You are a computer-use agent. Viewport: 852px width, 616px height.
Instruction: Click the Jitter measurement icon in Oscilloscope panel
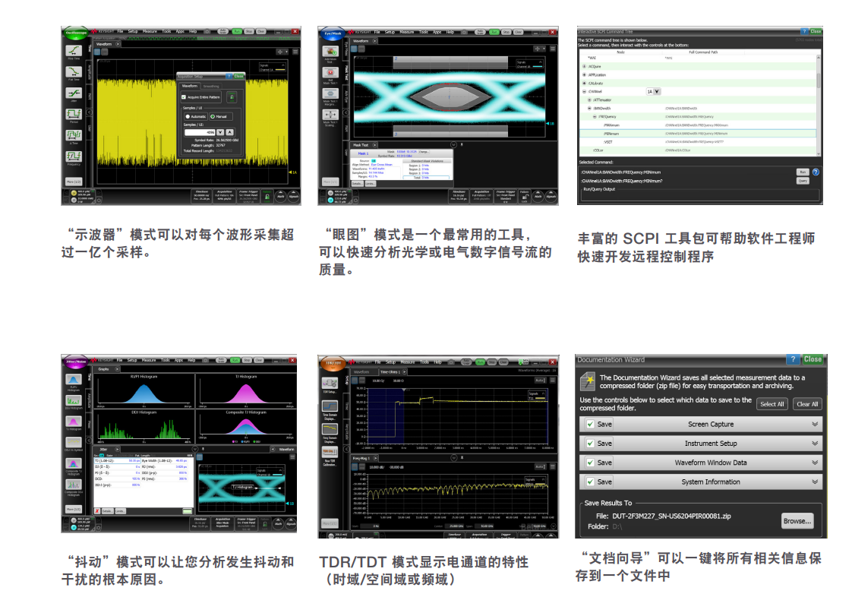point(74,93)
